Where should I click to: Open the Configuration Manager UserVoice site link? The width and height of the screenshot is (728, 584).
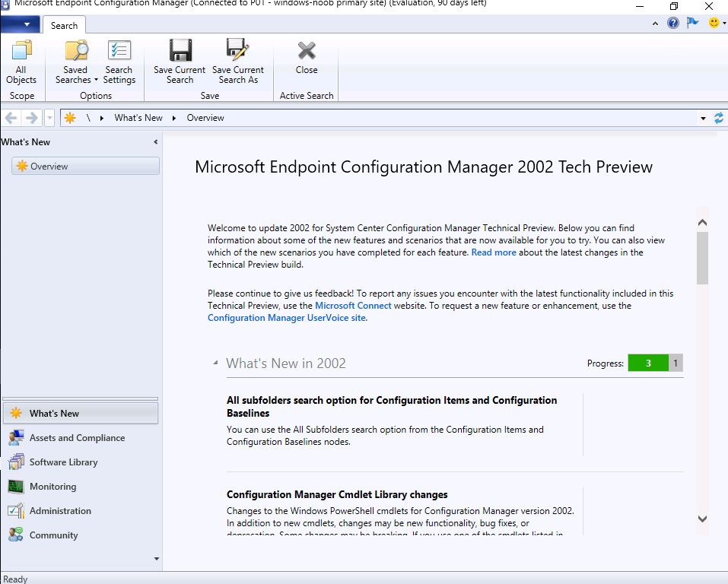click(287, 318)
